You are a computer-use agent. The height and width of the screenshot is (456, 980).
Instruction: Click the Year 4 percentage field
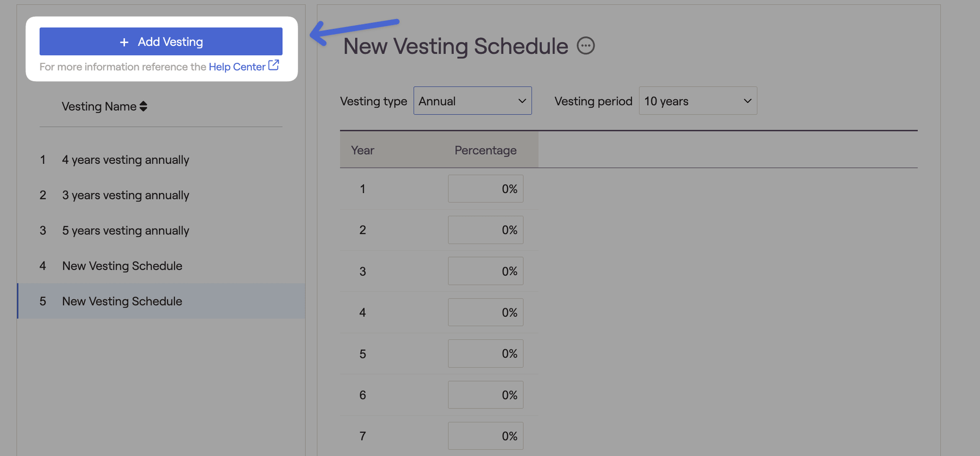485,313
